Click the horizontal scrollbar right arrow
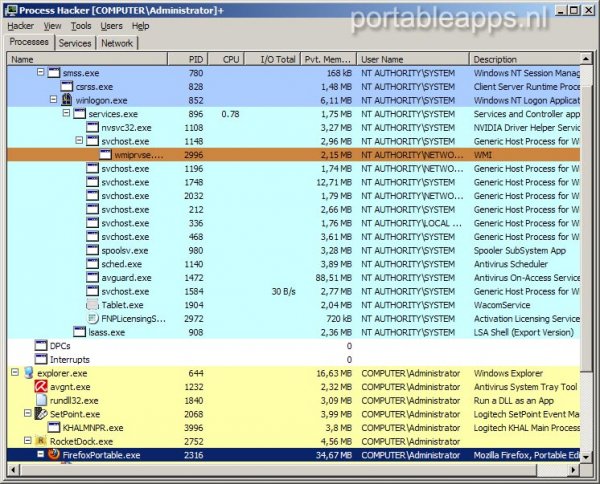The height and width of the screenshot is (484, 600). (574, 469)
